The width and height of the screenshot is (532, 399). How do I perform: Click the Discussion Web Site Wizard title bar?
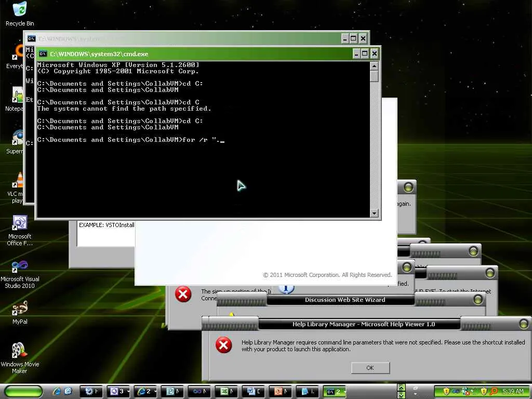[345, 300]
